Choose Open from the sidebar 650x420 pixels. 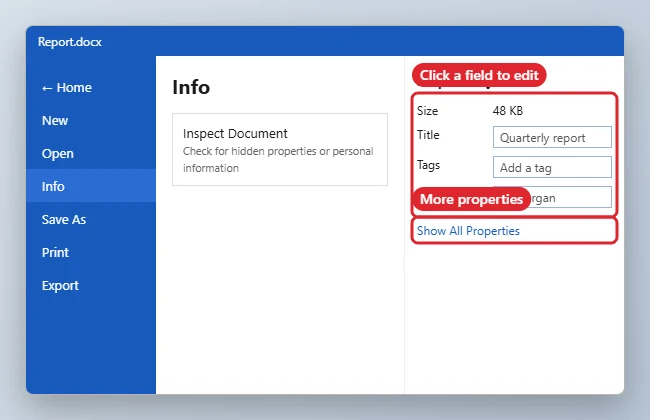click(91, 153)
